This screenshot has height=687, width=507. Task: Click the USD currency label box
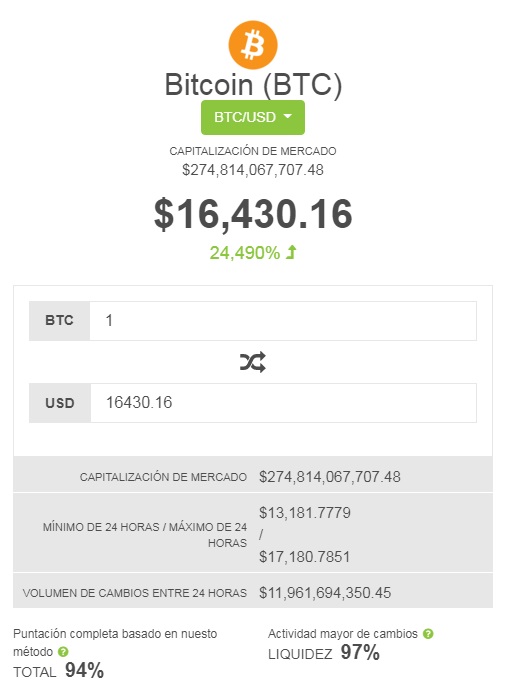click(60, 403)
